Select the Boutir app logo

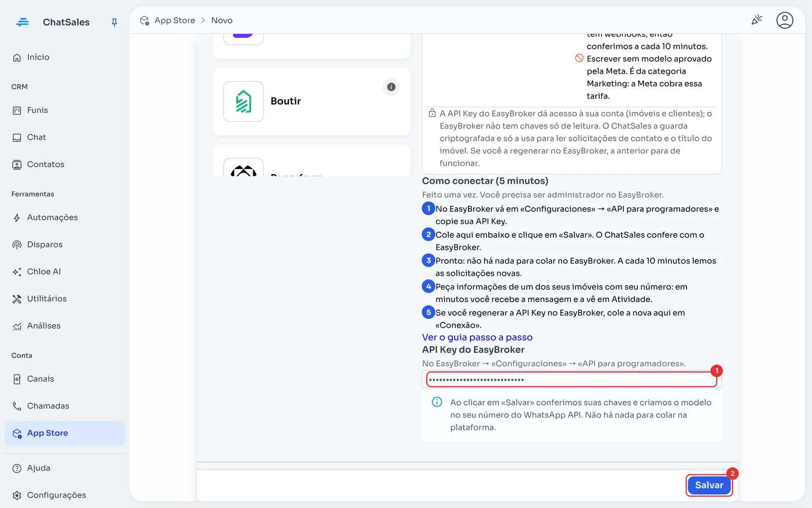point(244,102)
